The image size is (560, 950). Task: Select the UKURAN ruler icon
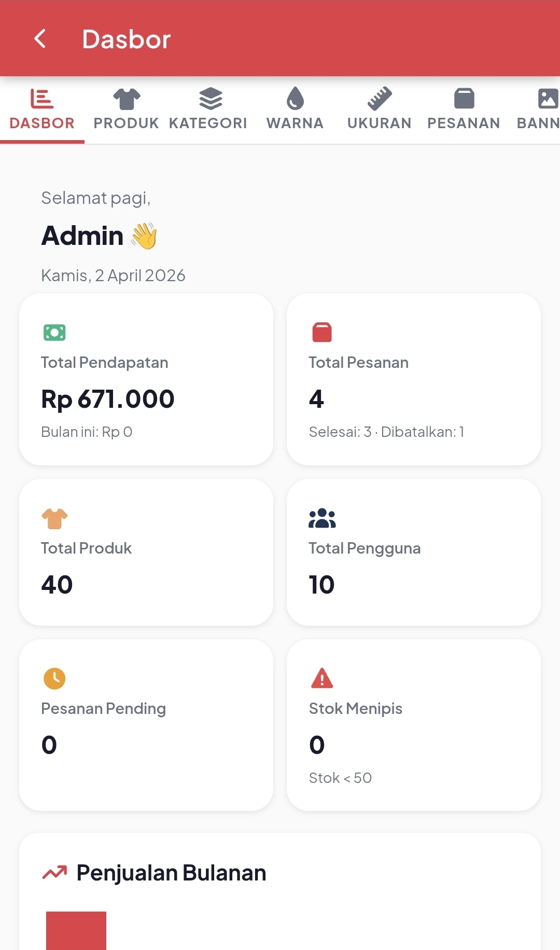coord(379,98)
